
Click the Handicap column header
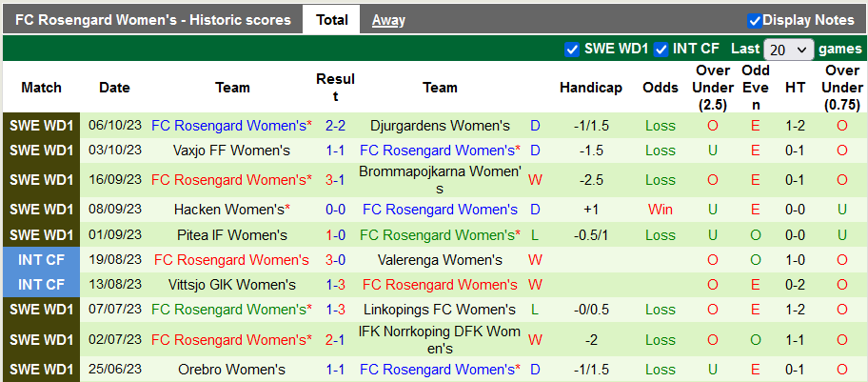tap(590, 88)
